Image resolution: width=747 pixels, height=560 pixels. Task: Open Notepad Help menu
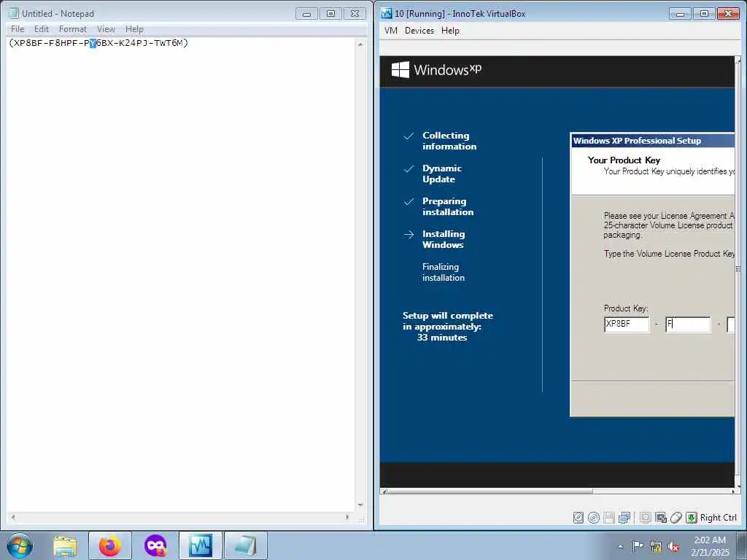[134, 29]
